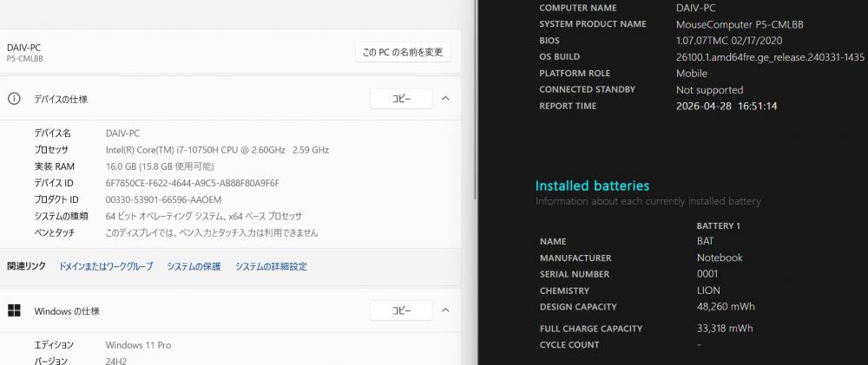Collapse the Windows の仕様 section chevron

pyautogui.click(x=445, y=310)
